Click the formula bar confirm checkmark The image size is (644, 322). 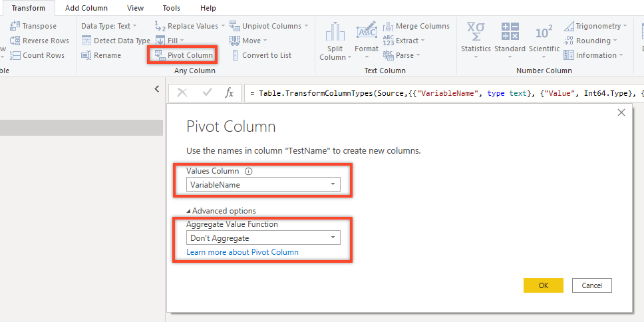[207, 93]
